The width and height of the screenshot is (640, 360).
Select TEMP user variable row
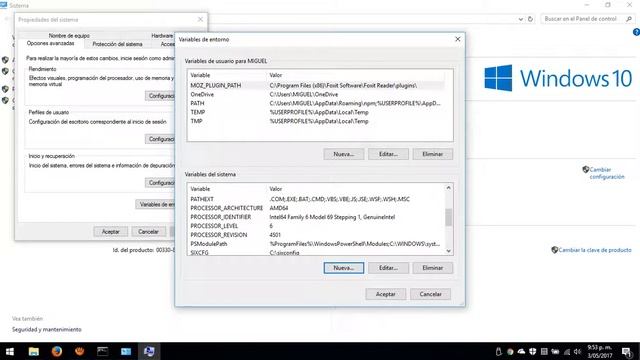coord(317,112)
